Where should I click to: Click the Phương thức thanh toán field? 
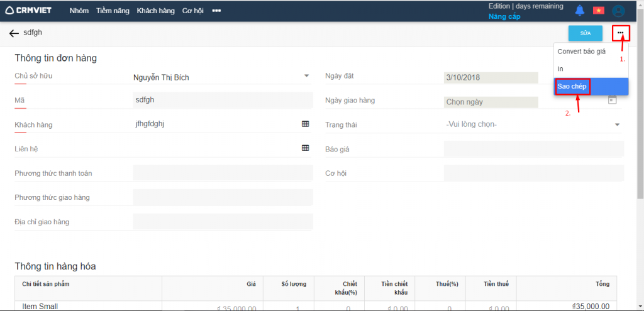223,173
